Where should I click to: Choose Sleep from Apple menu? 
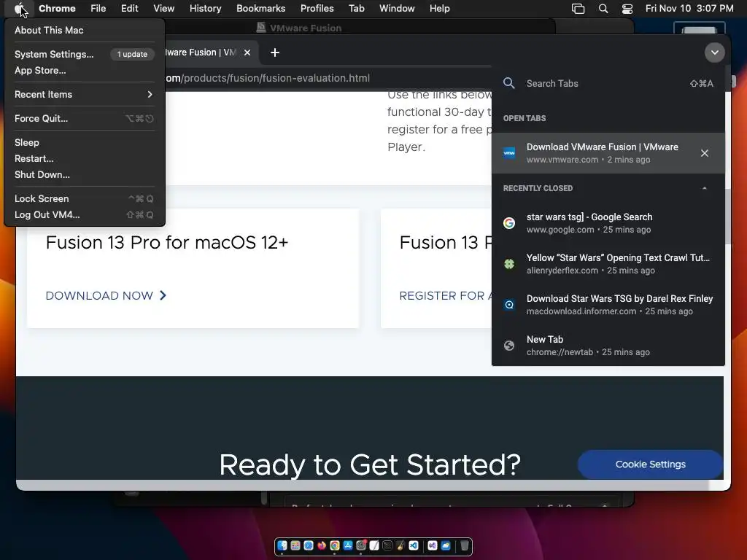pos(84,142)
